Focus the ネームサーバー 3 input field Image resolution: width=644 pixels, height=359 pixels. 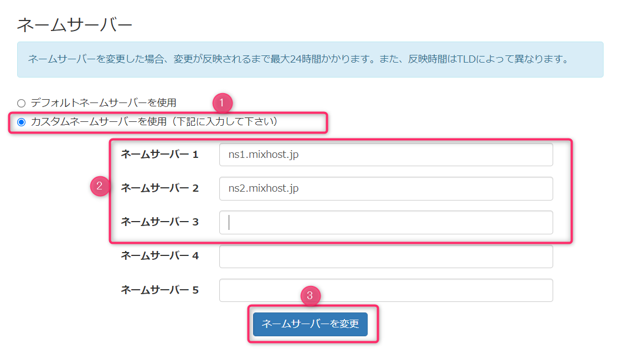(x=386, y=223)
